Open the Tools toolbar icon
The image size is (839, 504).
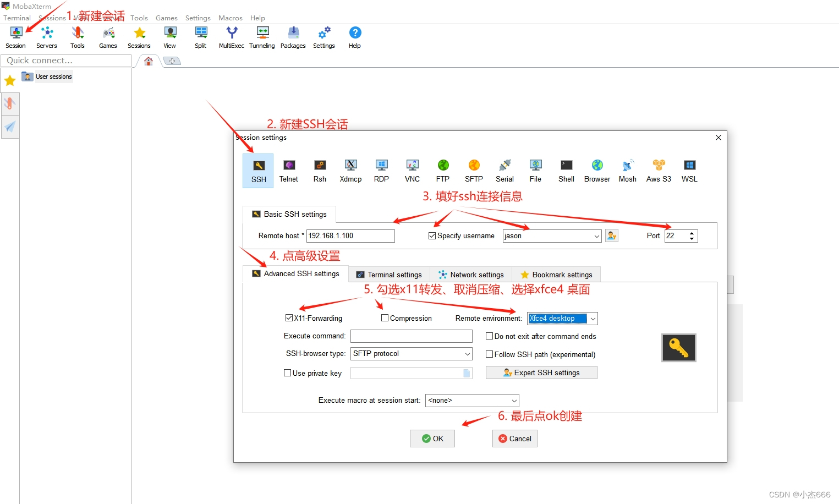tap(78, 37)
